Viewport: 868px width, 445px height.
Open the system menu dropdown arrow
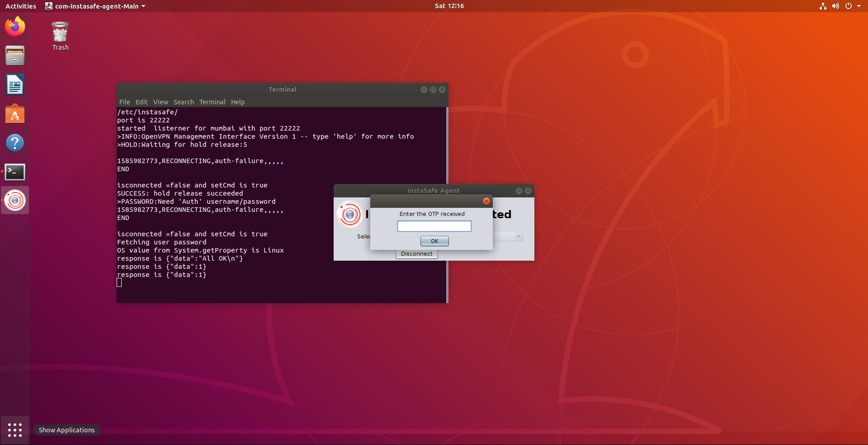pos(859,6)
